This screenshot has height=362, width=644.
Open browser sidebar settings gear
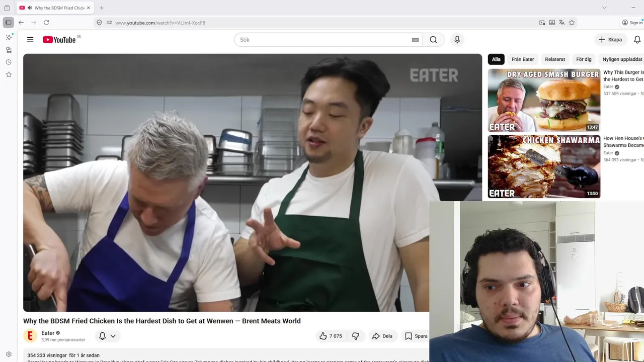coord(9,354)
